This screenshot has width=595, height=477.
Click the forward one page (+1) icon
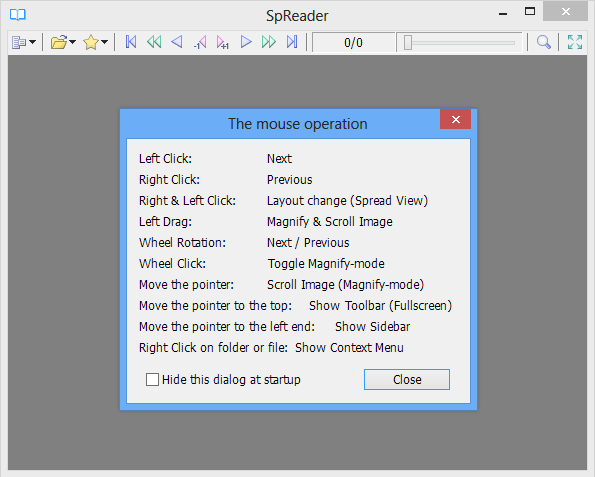223,42
